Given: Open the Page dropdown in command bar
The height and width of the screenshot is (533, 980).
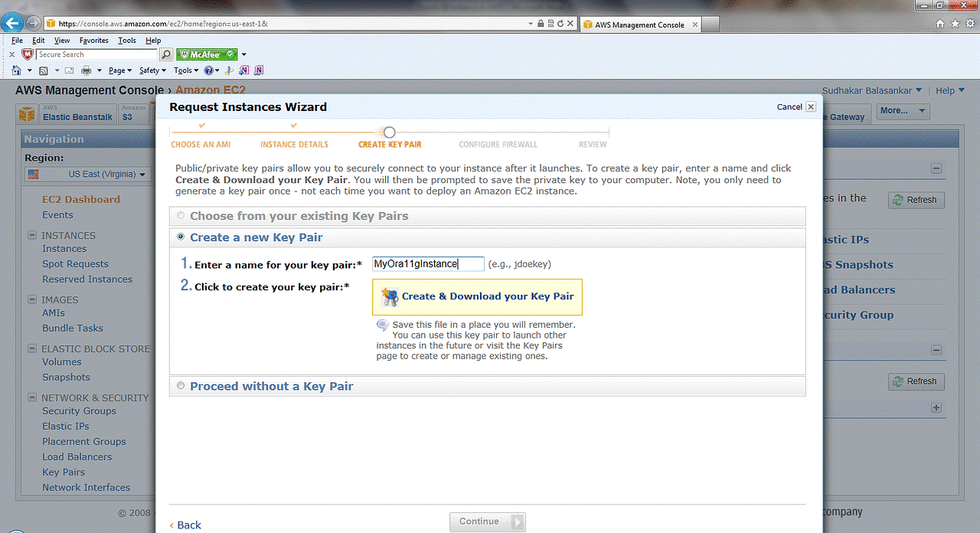Looking at the screenshot, I should 120,70.
